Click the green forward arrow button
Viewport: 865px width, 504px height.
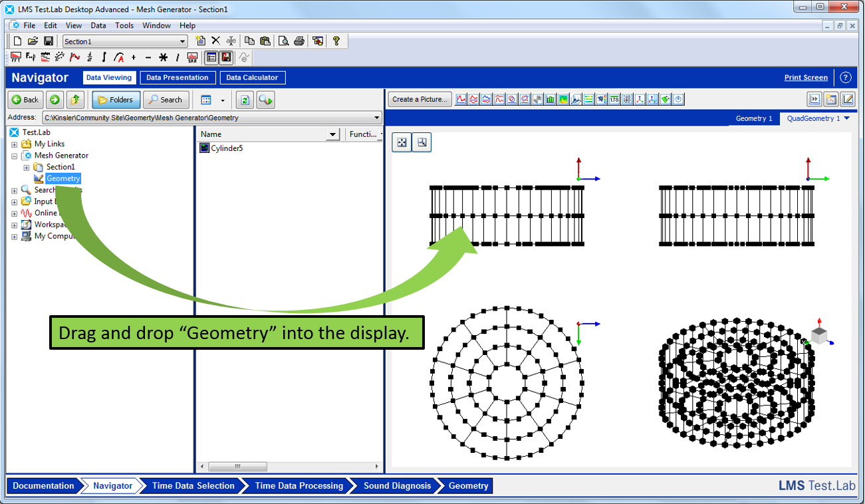click(x=55, y=100)
